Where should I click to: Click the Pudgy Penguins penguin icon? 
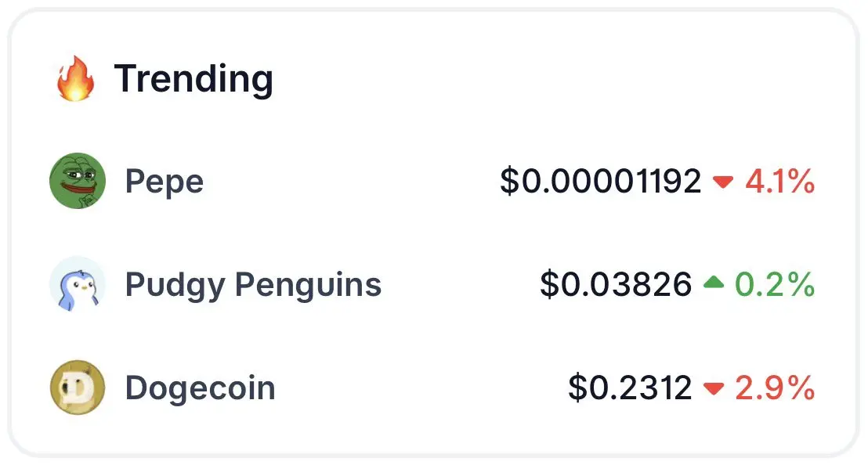tap(78, 283)
